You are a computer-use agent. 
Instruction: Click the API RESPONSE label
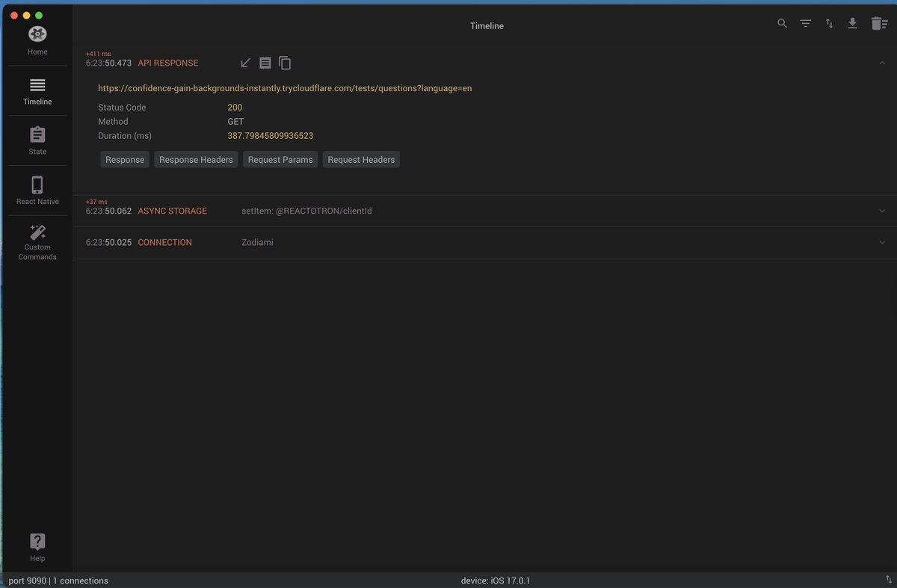[x=168, y=64]
